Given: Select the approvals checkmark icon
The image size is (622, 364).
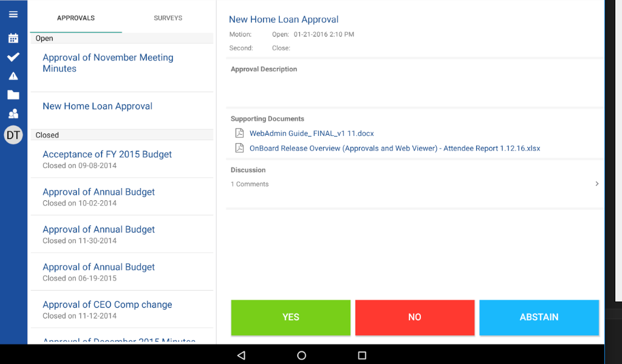Looking at the screenshot, I should tap(13, 58).
